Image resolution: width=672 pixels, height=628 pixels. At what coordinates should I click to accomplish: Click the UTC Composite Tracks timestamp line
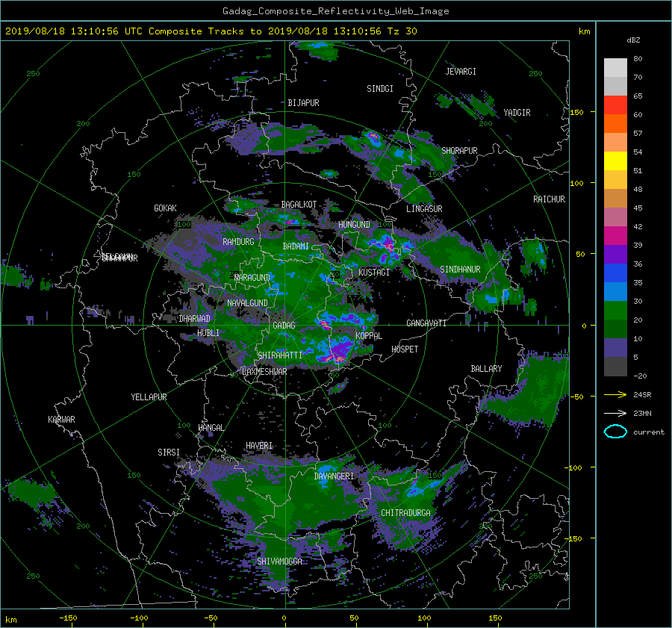point(211,31)
